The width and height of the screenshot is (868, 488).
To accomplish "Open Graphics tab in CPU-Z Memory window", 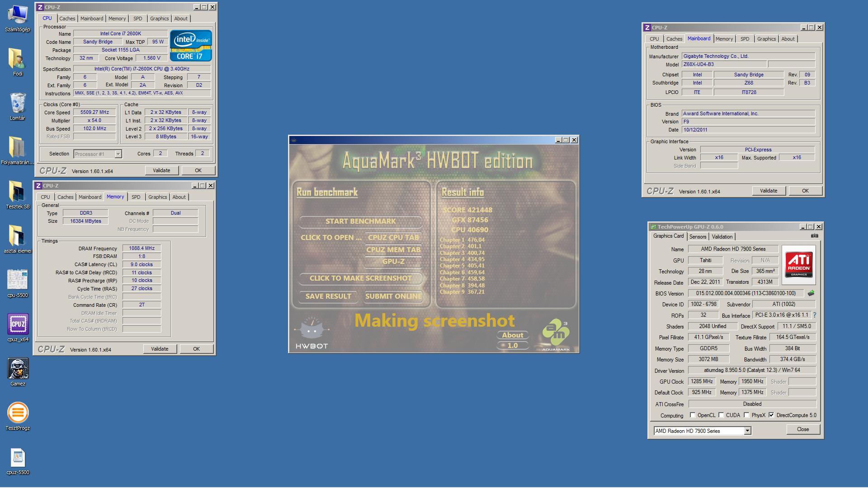I will pos(158,197).
